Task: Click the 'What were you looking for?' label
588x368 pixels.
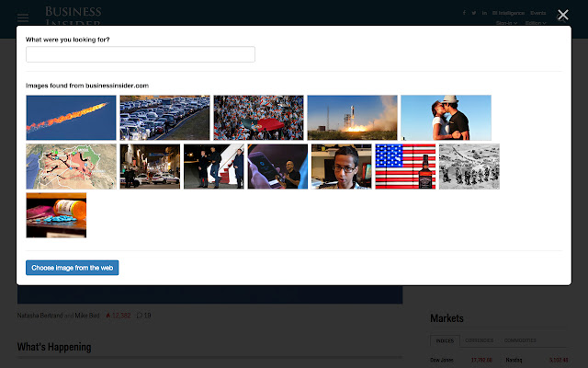Action: point(67,40)
